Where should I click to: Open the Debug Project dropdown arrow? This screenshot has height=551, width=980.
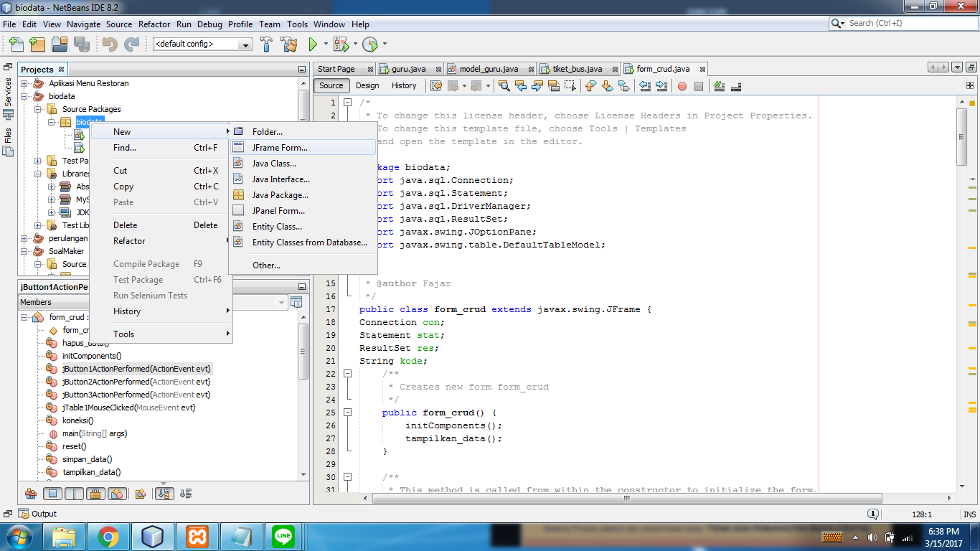click(355, 44)
